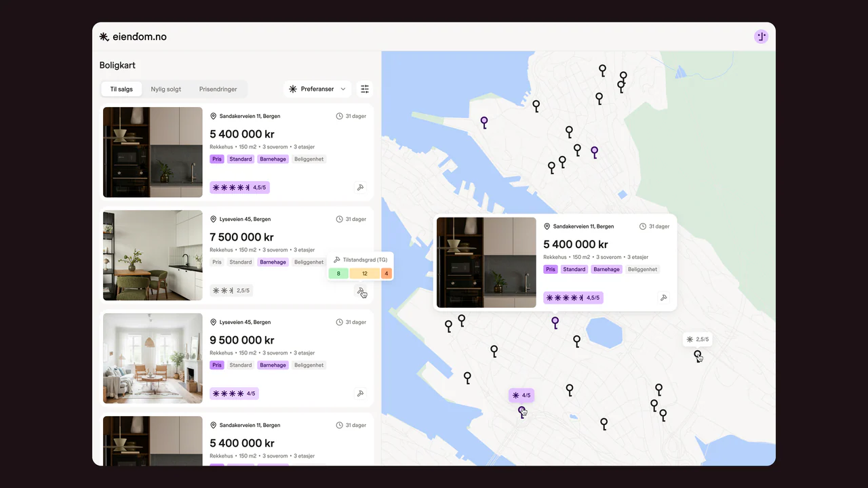The height and width of the screenshot is (488, 868).
Task: Toggle Standard tag on 7 500 000 kr listing
Action: tap(241, 262)
